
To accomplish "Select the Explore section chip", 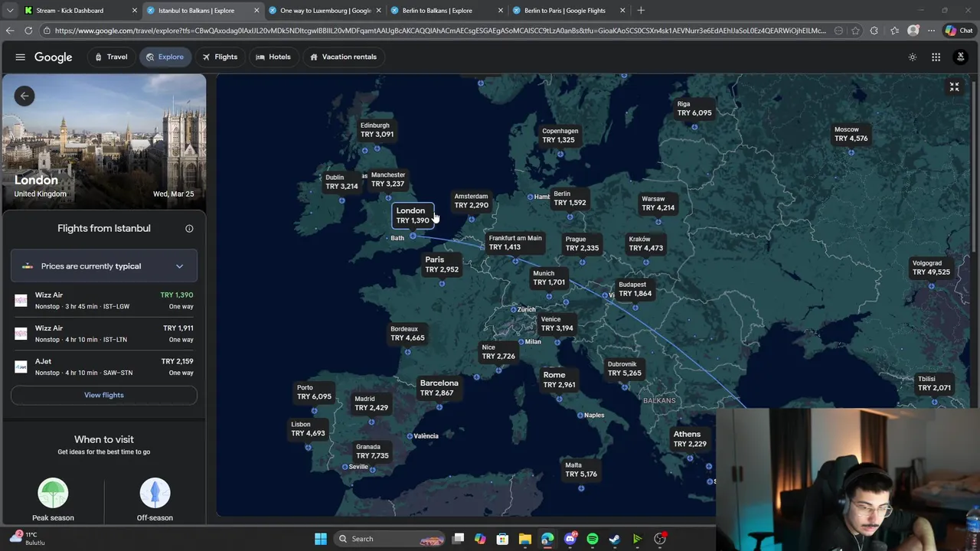I will pyautogui.click(x=165, y=57).
